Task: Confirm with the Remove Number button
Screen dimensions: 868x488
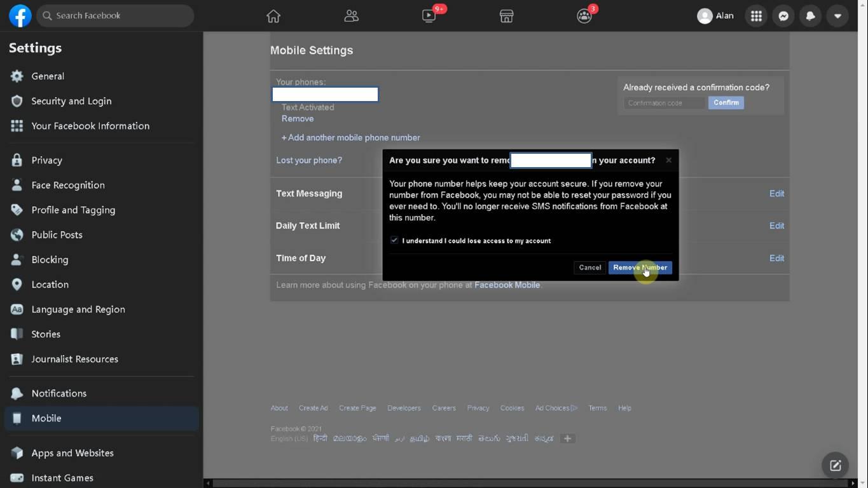Action: pyautogui.click(x=640, y=268)
